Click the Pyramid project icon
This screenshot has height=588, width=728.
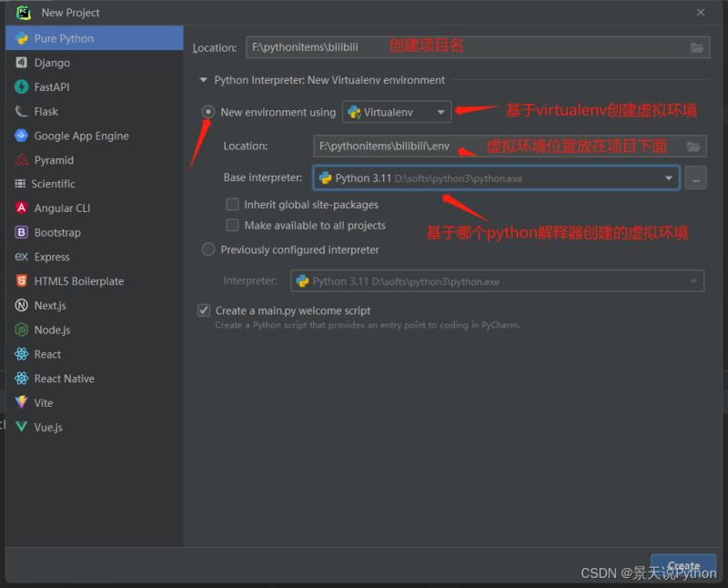pyautogui.click(x=21, y=160)
